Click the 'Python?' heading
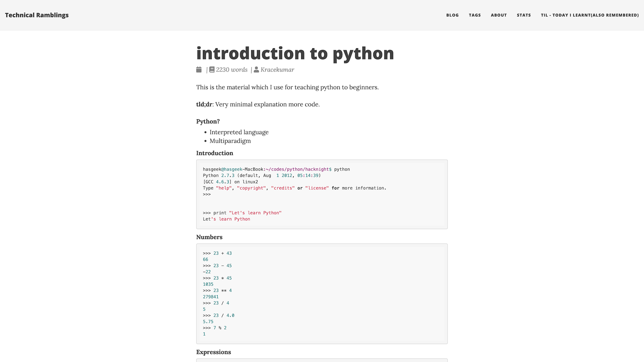This screenshot has width=644, height=362. (x=208, y=121)
